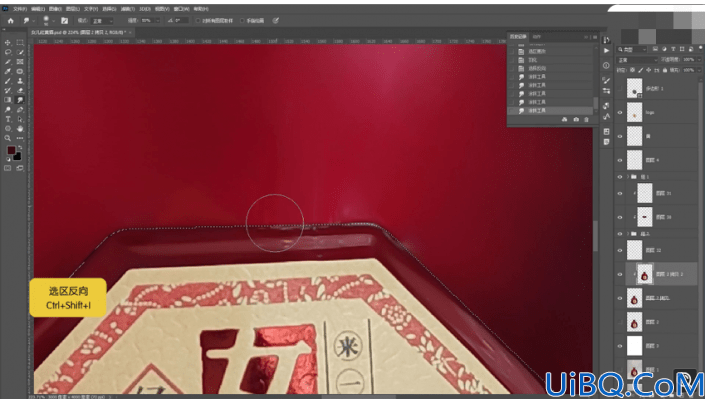
Task: Select the Hand tool
Action: [x=20, y=129]
